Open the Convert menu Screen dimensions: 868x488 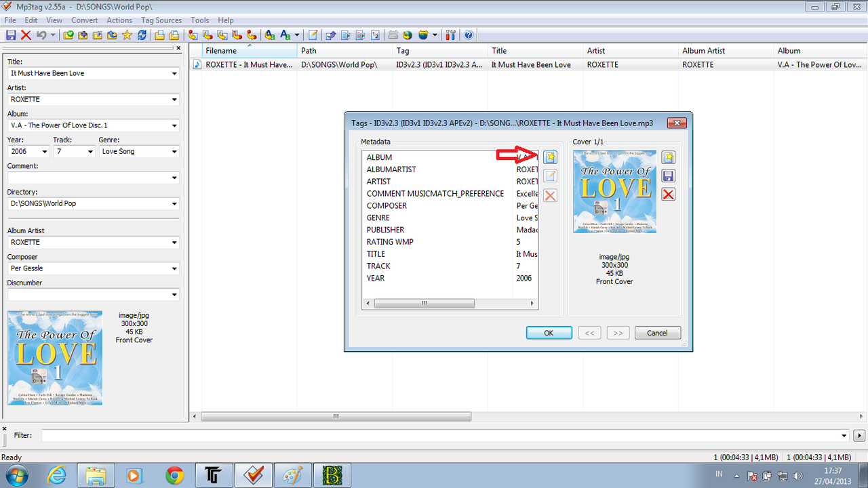(x=84, y=20)
